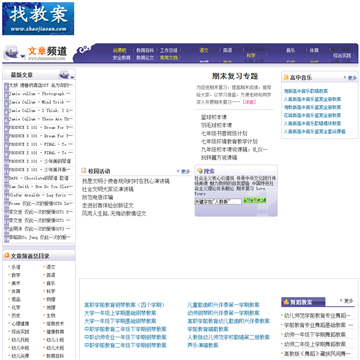Open the pink 详细 link
Image resolution: width=360 pixels, height=360 pixels.
(249, 102)
